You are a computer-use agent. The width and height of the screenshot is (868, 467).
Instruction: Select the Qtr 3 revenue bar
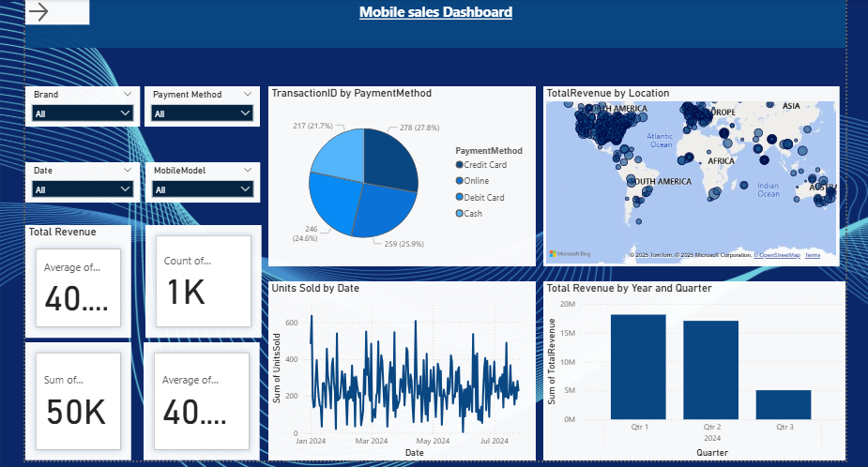coord(784,404)
